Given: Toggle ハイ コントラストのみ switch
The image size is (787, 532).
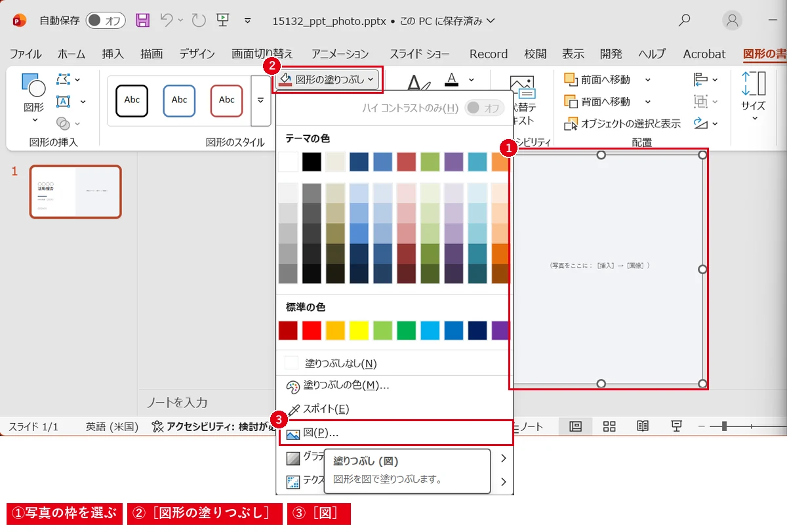Looking at the screenshot, I should (x=484, y=108).
